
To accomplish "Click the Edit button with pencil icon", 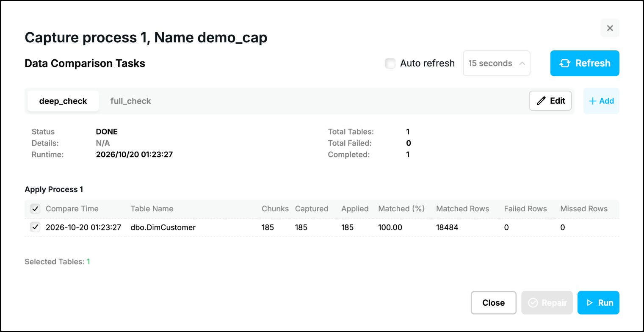I will tap(550, 101).
